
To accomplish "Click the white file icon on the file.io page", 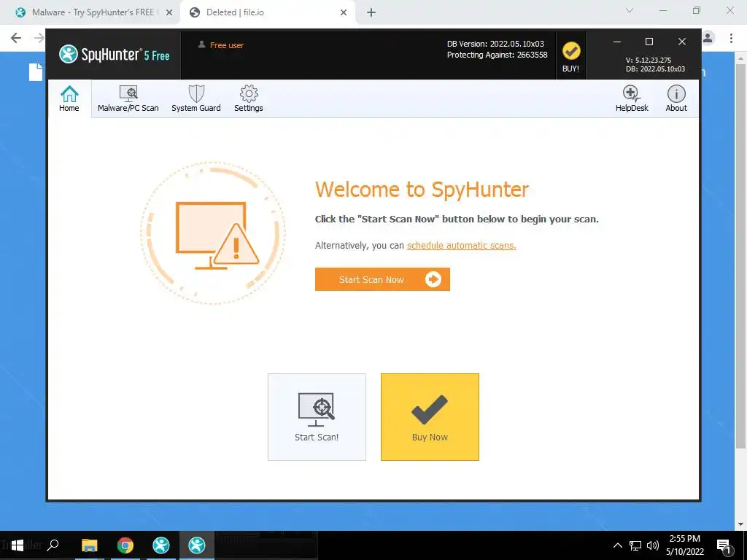I will click(x=36, y=72).
